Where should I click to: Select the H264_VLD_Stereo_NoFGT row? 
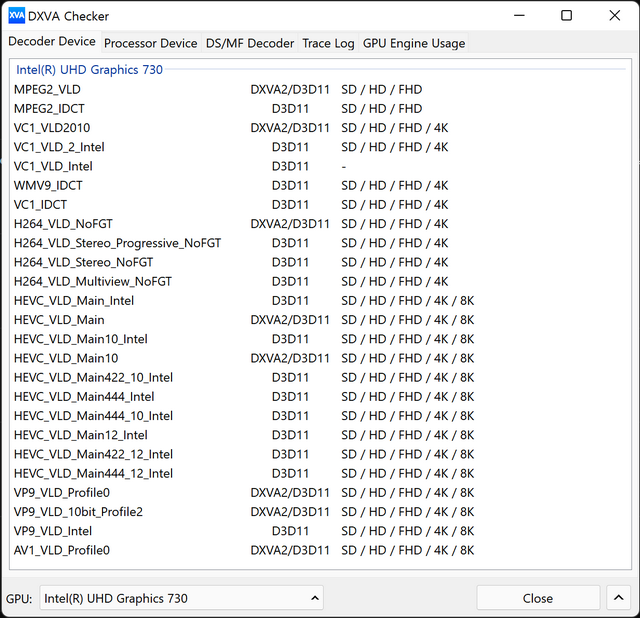pos(320,262)
